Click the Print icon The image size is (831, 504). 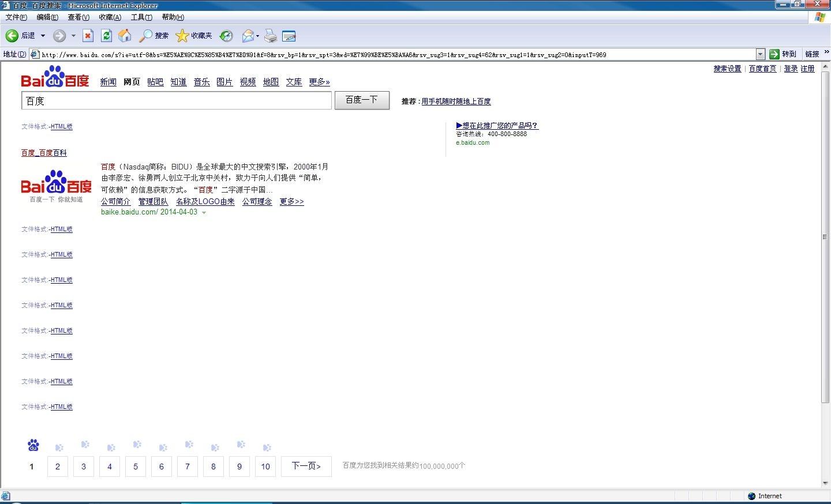pos(271,36)
